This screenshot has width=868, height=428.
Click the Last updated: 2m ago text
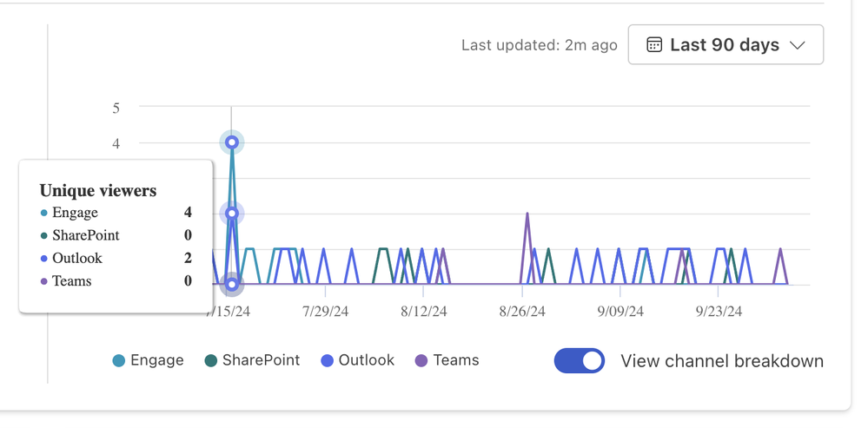click(540, 45)
